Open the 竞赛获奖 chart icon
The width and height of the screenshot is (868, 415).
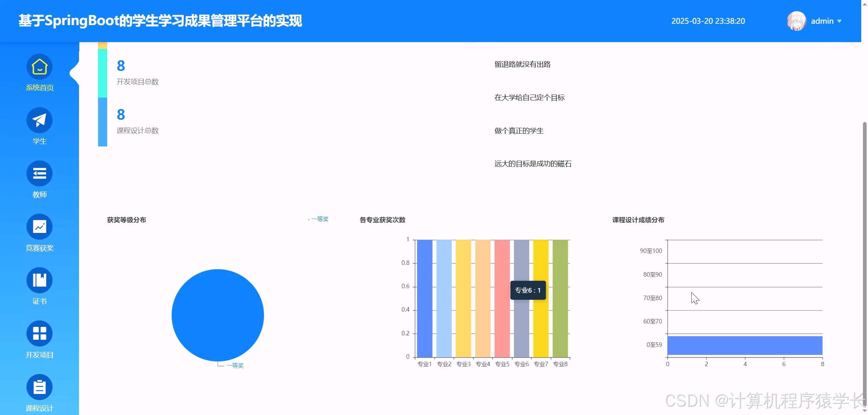coord(39,226)
